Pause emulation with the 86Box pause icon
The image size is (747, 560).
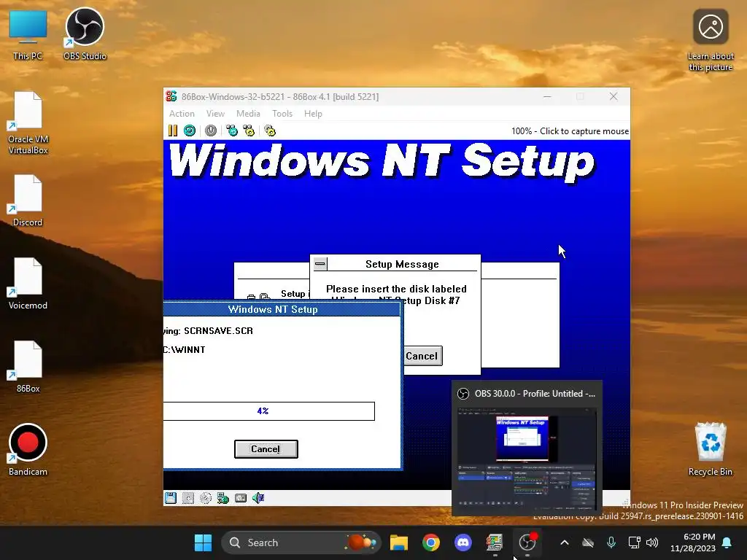[x=172, y=131]
